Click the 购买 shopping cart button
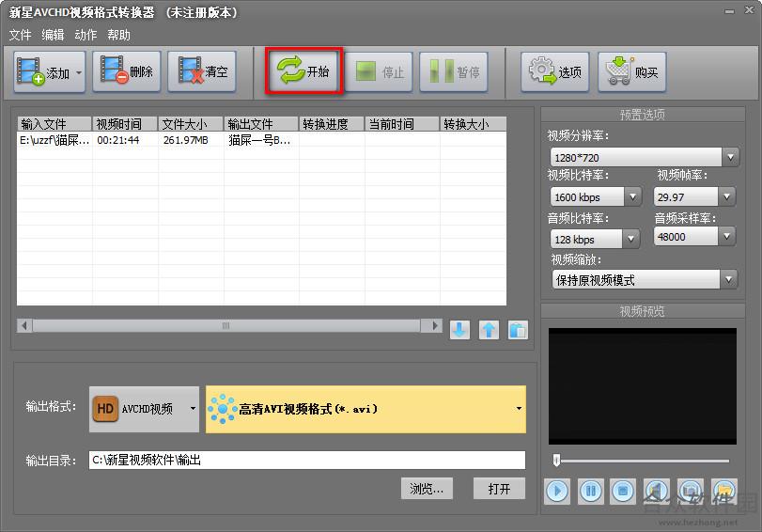 (x=631, y=72)
